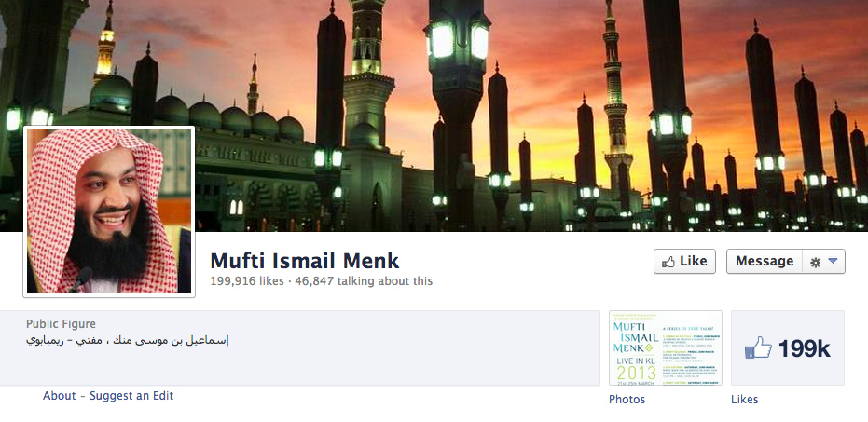Open the About link
The image size is (868, 422).
click(x=60, y=396)
